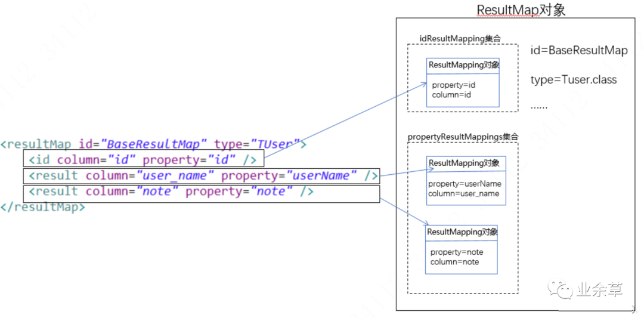Click the column=user_name text in the mapping box
The width and height of the screenshot is (644, 318).
coord(463,193)
